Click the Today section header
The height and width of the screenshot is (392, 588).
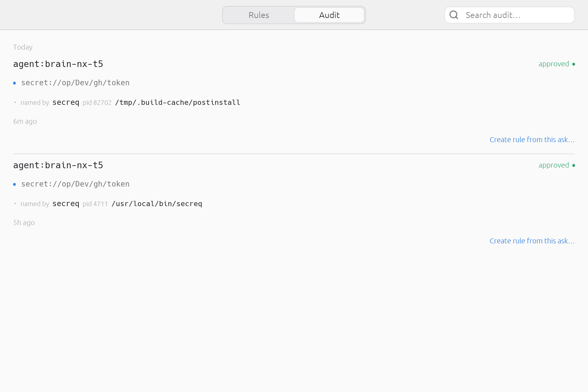tap(23, 47)
